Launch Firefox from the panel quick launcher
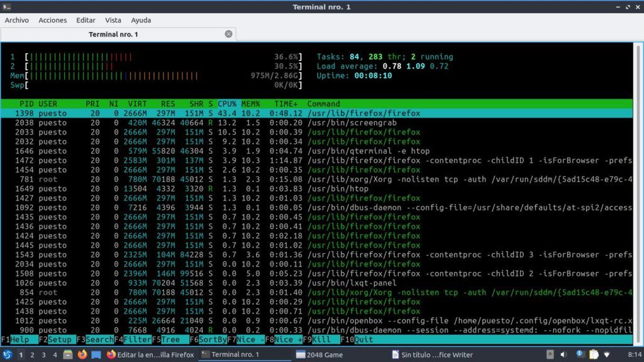This screenshot has height=362, width=644. [82, 355]
